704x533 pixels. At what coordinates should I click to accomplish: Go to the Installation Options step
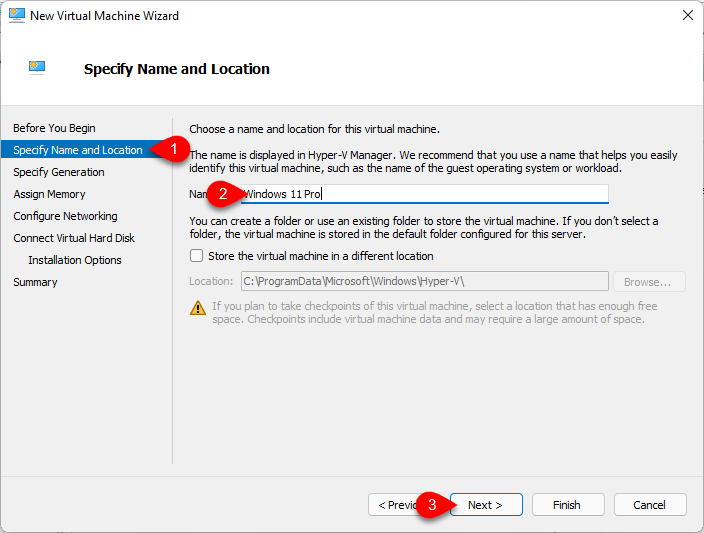point(75,260)
